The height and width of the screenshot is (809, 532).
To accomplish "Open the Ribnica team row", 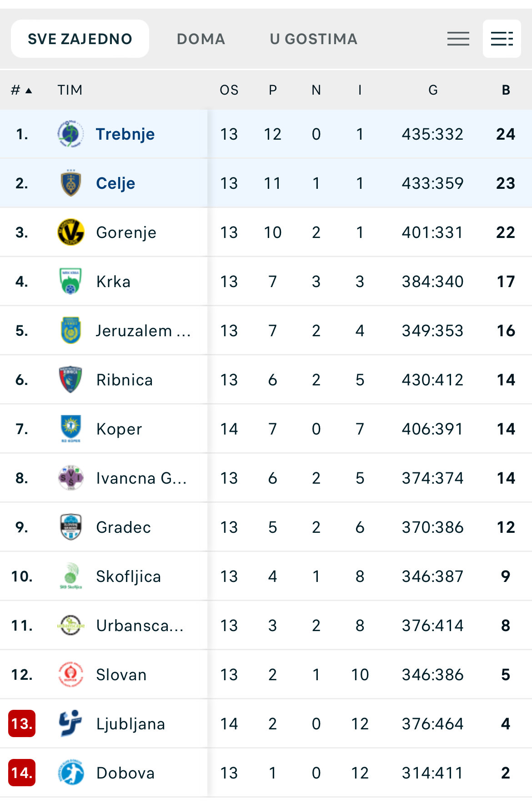I will pos(124,380).
